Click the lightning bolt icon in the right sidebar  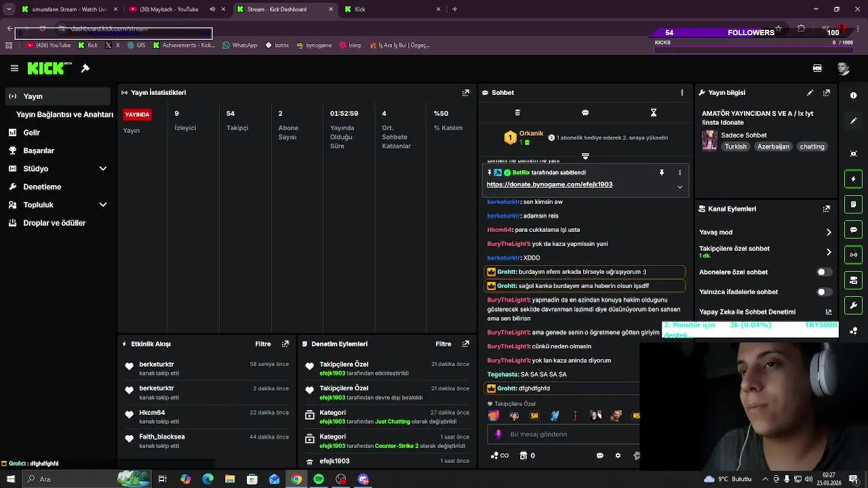tap(853, 179)
